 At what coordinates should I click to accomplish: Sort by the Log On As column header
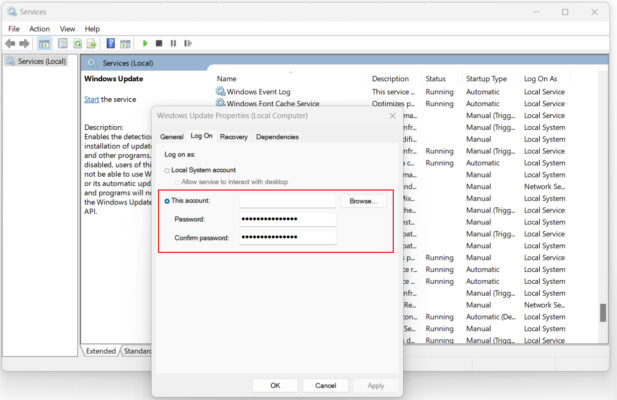(x=540, y=79)
